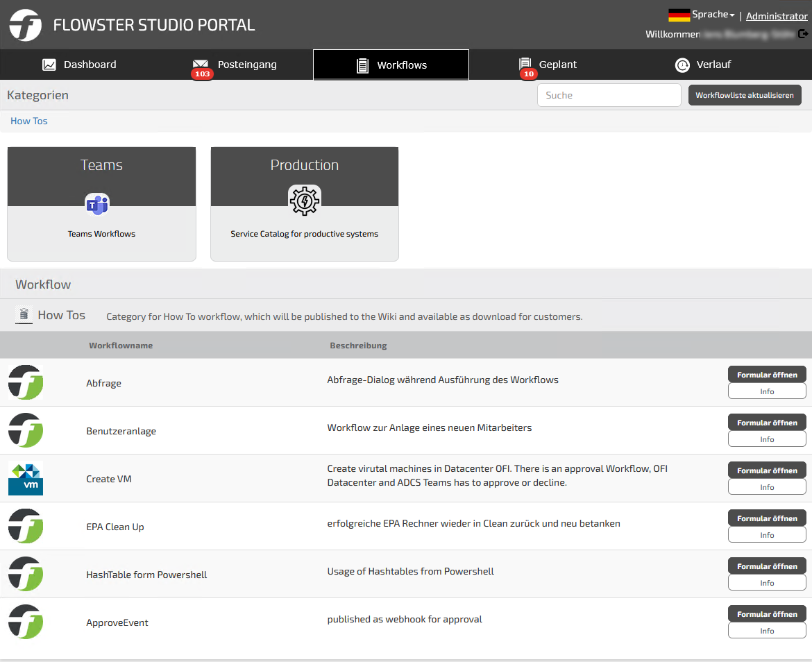Show Info for Abfrage workflow
This screenshot has height=662, width=812.
[x=767, y=391]
